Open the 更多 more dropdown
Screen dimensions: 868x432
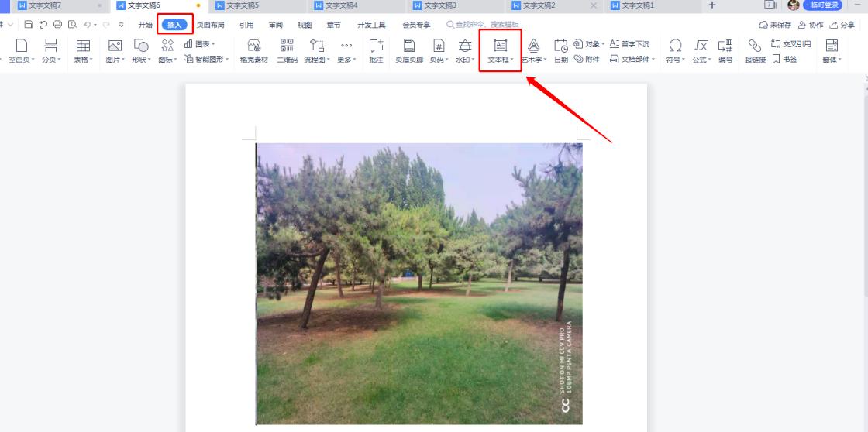pos(354,60)
